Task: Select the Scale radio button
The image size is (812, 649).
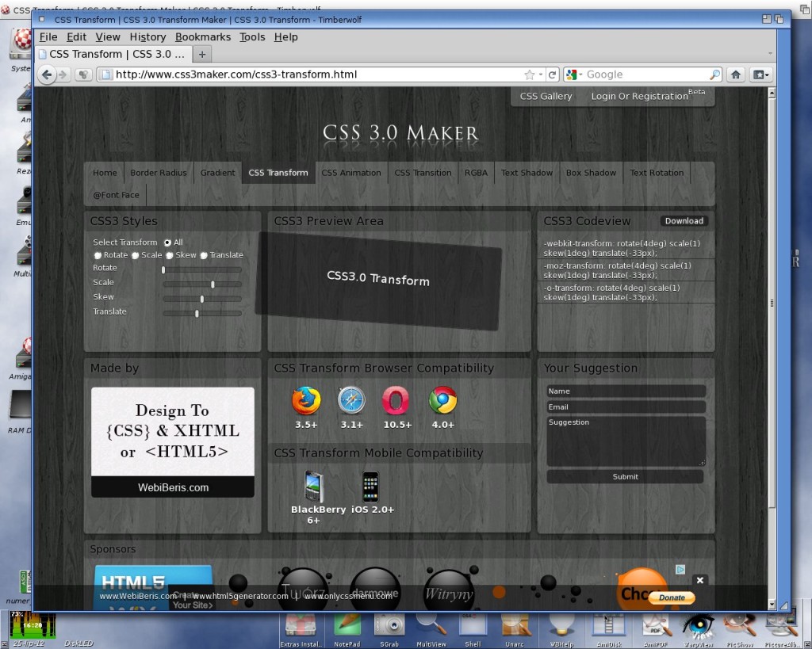Action: coord(135,255)
